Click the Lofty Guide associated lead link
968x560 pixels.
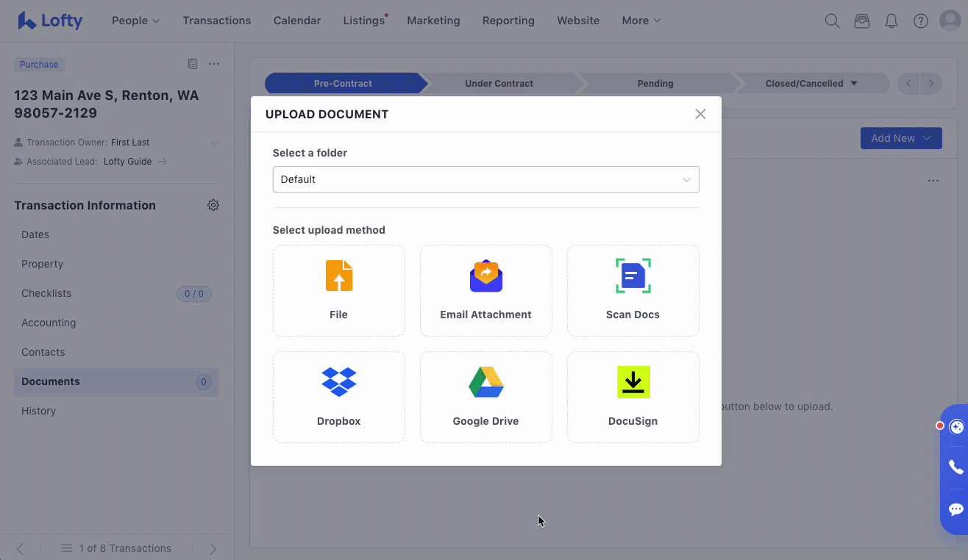click(127, 161)
